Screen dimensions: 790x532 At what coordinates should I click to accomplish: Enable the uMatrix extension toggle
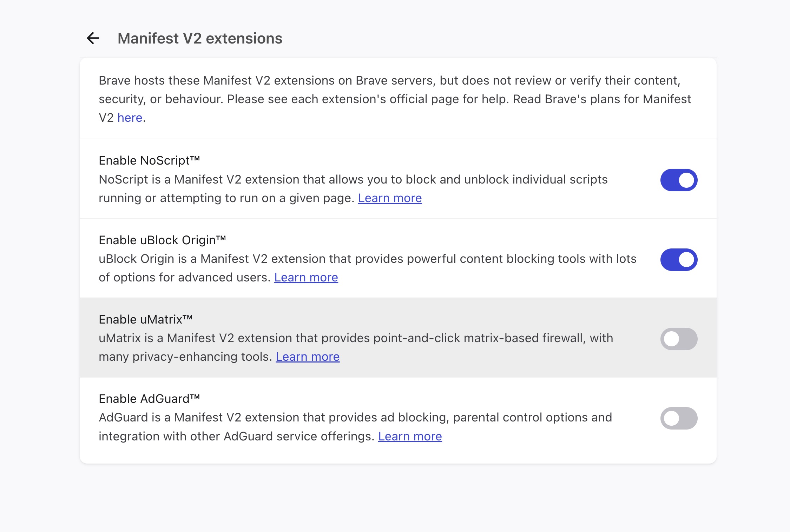pyautogui.click(x=679, y=339)
